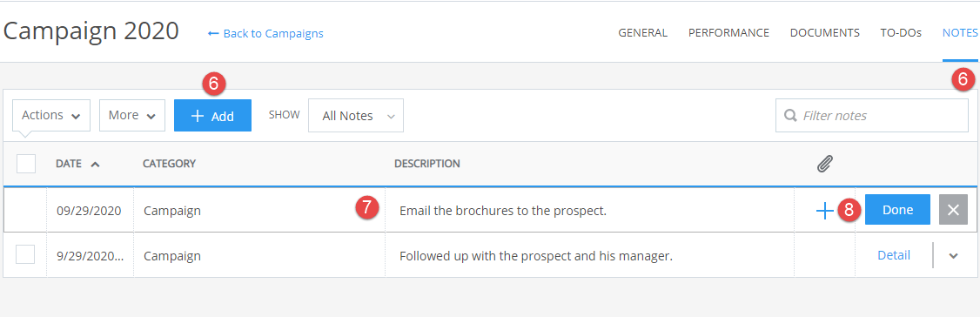Click the blue Add button
This screenshot has width=980, height=317.
(212, 116)
